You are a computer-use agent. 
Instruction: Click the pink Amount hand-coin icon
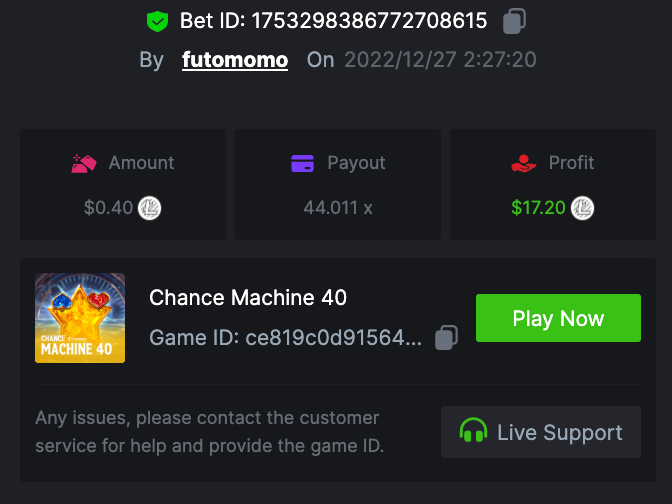[x=83, y=163]
